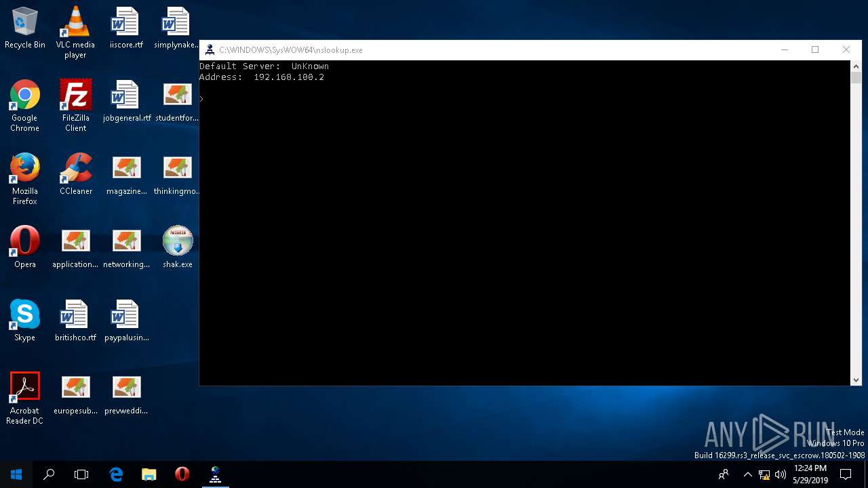Select the prevweddi image file icon
Viewport: 868px width, 488px height.
coord(126,394)
